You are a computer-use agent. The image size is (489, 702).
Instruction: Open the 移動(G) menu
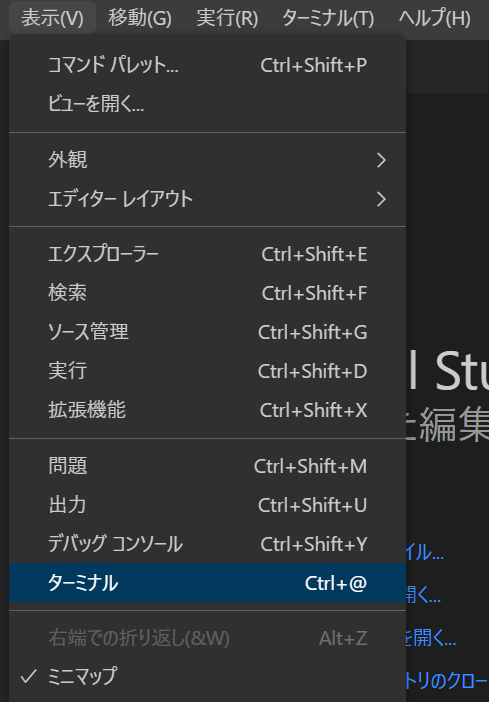(140, 18)
